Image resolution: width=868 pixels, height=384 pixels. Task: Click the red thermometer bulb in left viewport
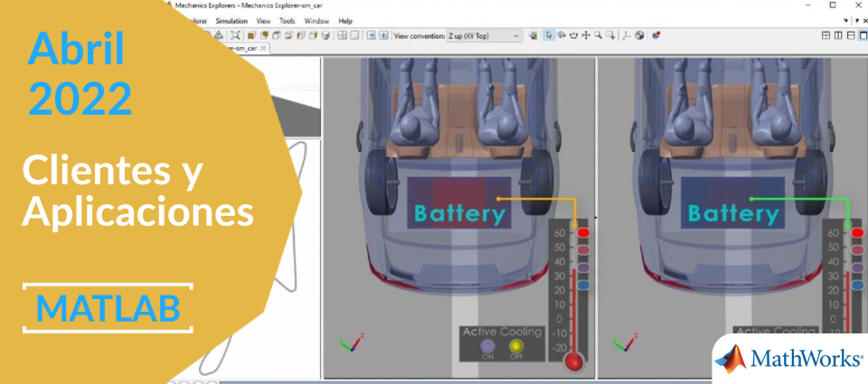(x=574, y=361)
